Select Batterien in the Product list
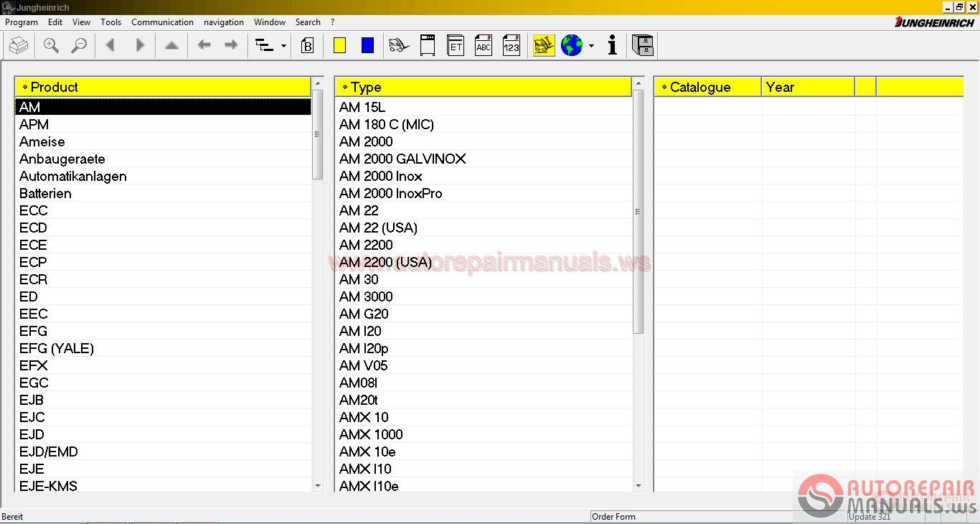 [164, 193]
